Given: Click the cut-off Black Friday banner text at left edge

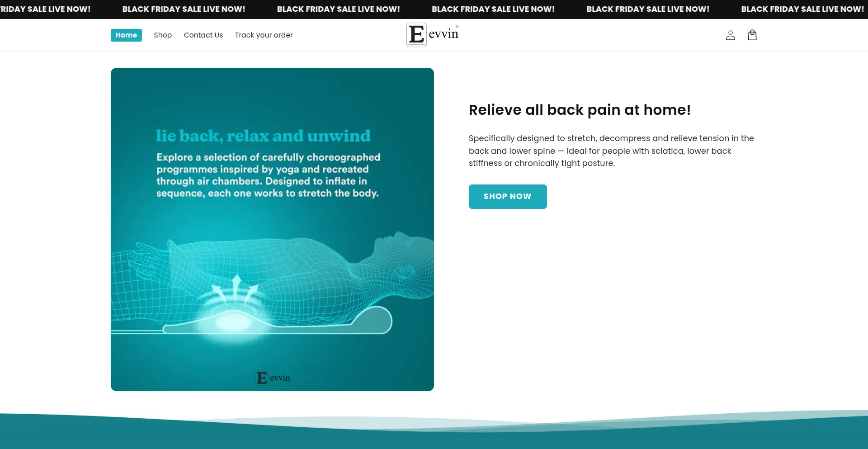Looking at the screenshot, I should (45, 9).
